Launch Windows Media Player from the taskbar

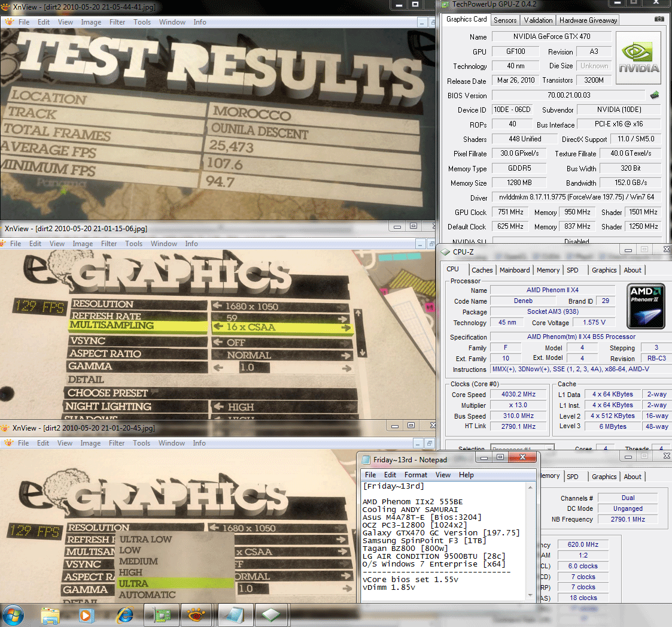[x=86, y=616]
